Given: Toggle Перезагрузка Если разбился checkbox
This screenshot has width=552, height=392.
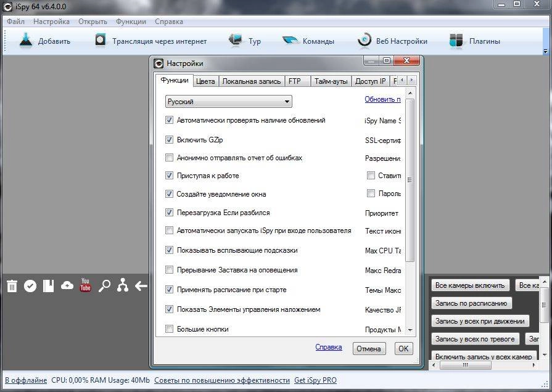Looking at the screenshot, I should pos(170,212).
